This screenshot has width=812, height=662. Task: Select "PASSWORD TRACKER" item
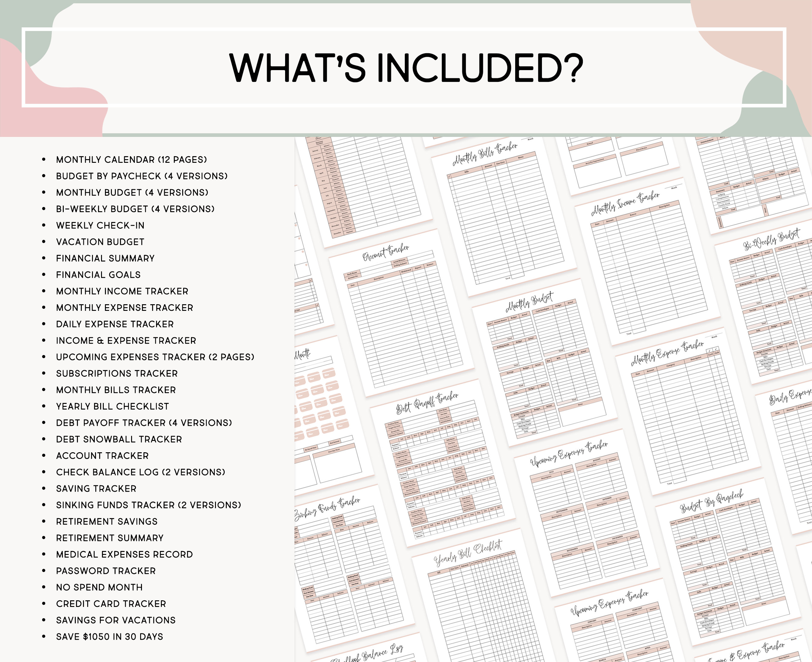pos(106,571)
